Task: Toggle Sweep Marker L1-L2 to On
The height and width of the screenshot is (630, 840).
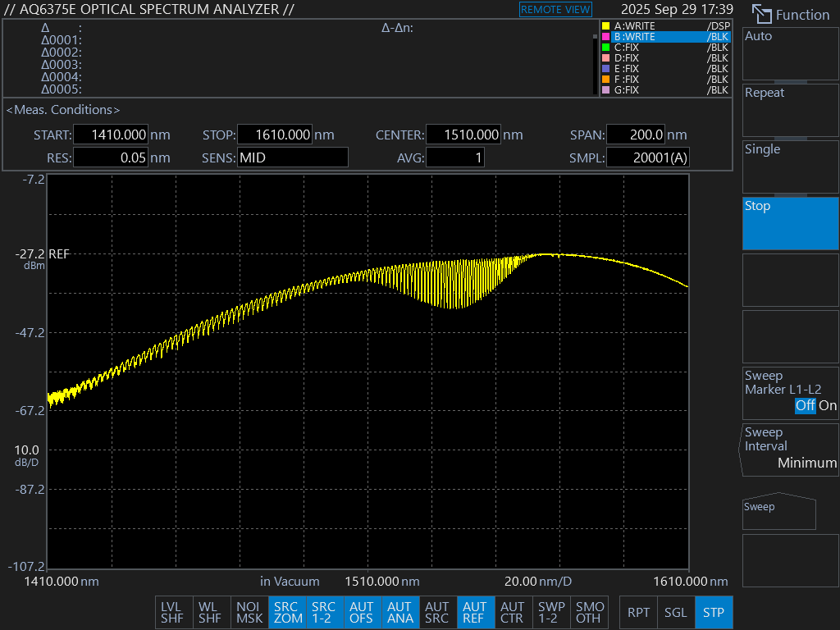Action: (828, 405)
